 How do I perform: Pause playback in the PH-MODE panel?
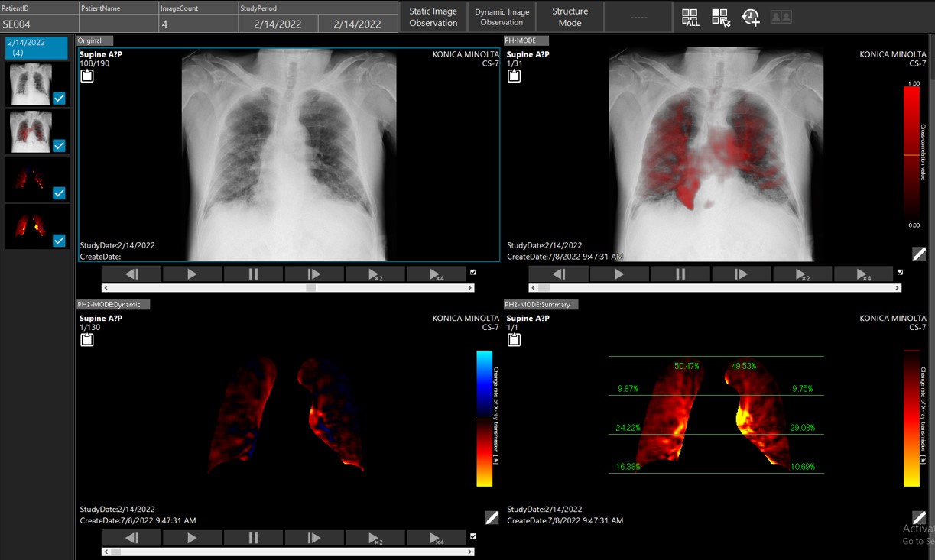pyautogui.click(x=680, y=274)
